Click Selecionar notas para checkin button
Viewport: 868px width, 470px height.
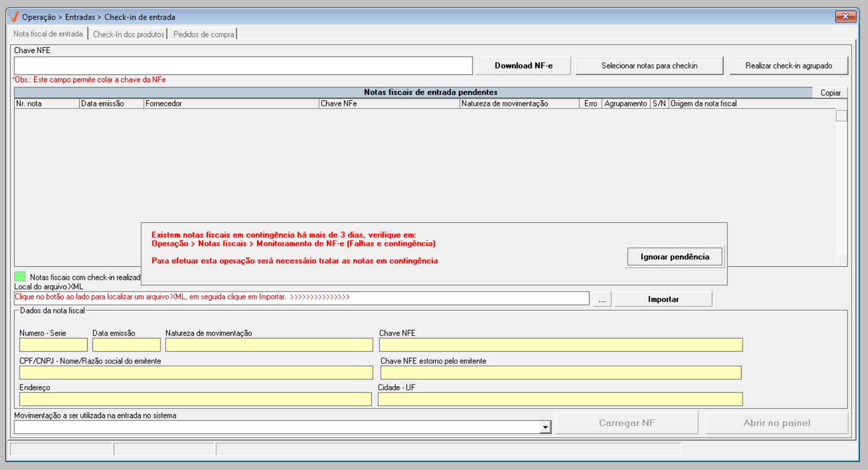tap(649, 66)
